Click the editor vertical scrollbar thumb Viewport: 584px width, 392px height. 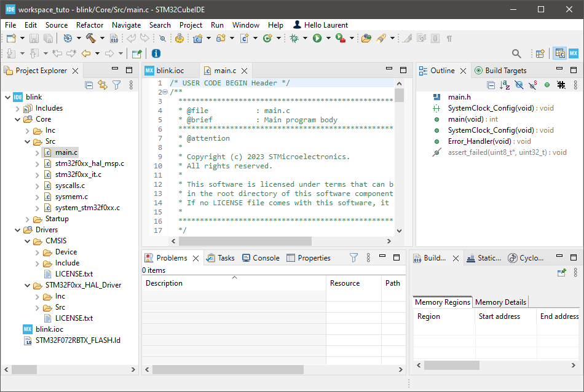pos(399,95)
